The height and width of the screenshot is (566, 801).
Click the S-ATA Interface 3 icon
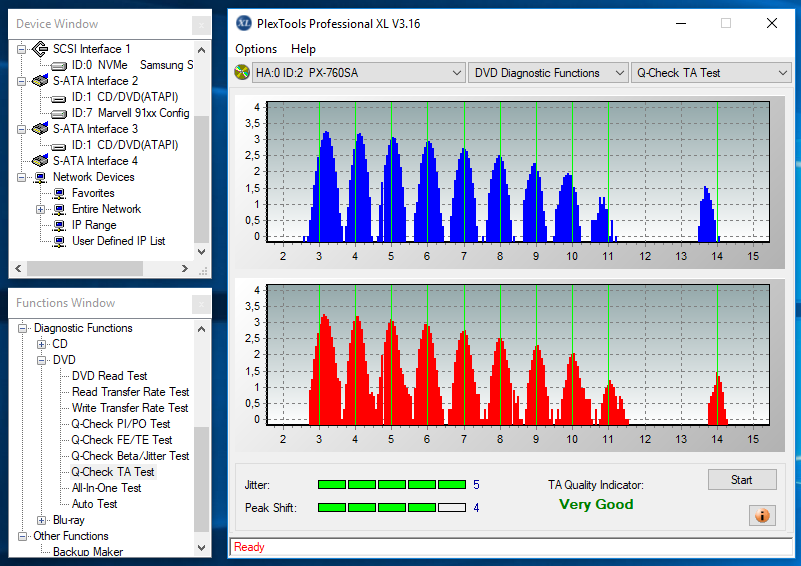tap(40, 129)
